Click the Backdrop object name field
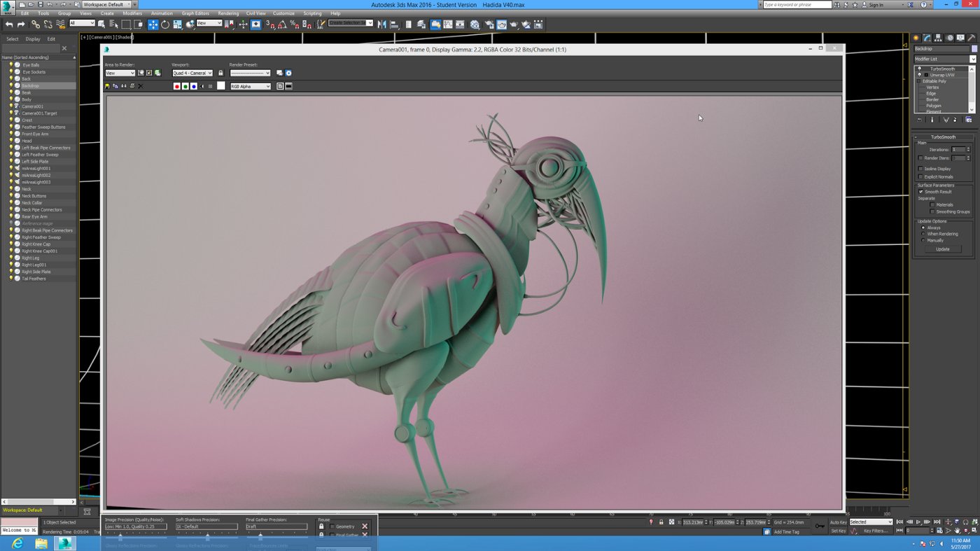Image resolution: width=980 pixels, height=551 pixels. (941, 48)
